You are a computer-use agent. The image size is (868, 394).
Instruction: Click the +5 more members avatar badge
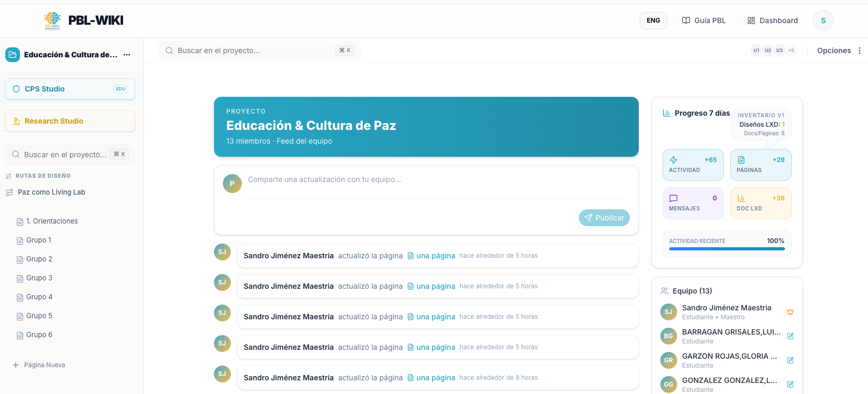791,50
